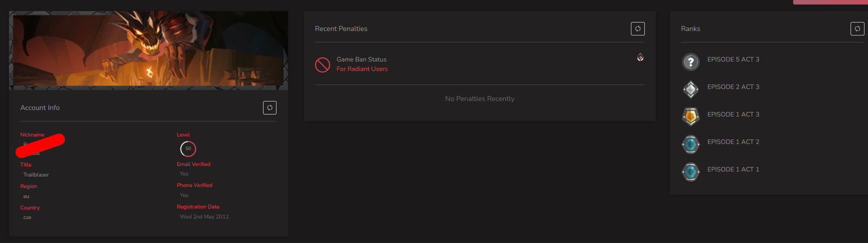Click the dragon player card banner

(x=148, y=50)
